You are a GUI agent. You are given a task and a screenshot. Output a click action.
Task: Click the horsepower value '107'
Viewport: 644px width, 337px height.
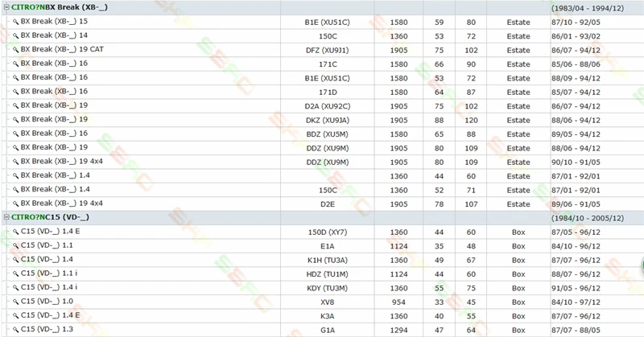[x=471, y=204]
